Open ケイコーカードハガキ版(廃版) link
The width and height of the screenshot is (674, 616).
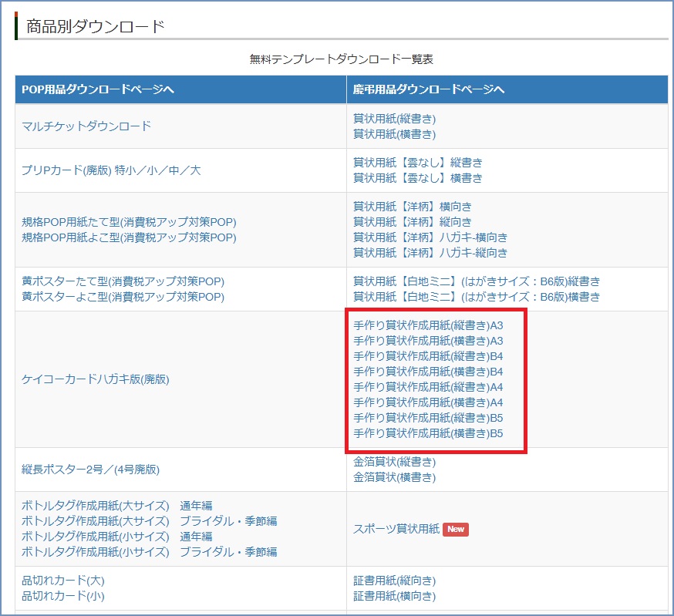point(95,379)
